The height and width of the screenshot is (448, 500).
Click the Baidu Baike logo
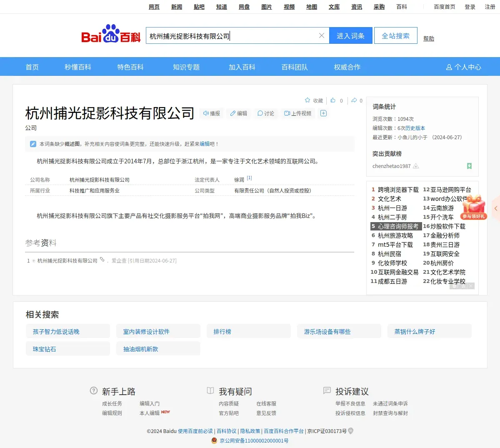pyautogui.click(x=111, y=34)
